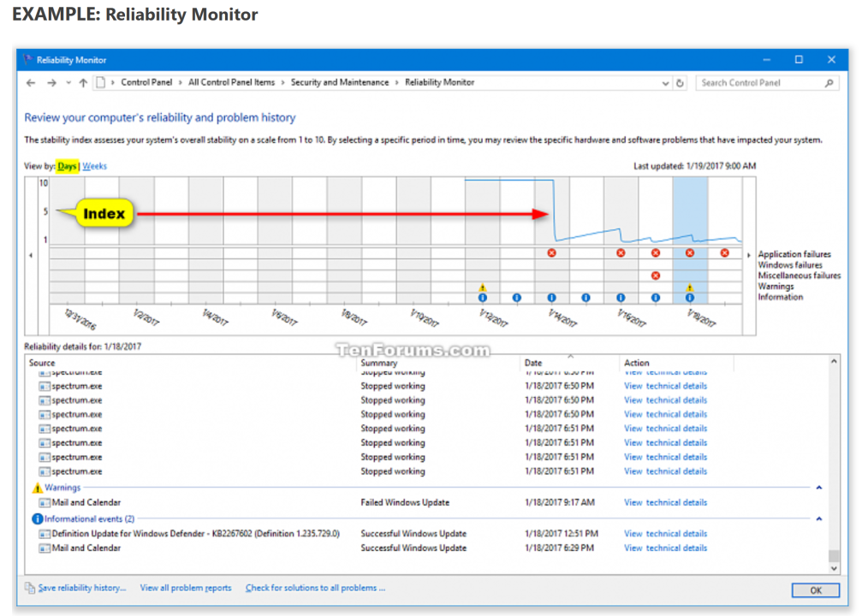Click the red error icon under 1/14/2017
Image resolution: width=862 pixels, height=616 pixels.
552,253
